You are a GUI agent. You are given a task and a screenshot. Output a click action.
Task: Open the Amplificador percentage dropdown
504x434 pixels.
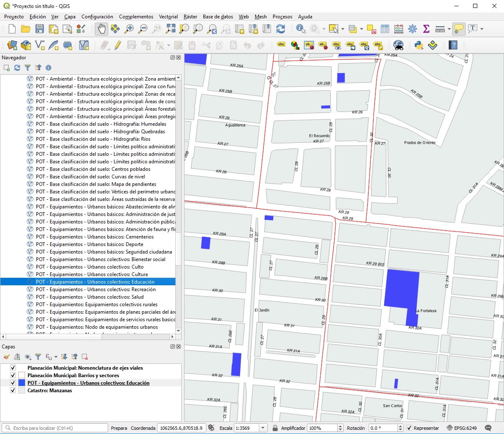[339, 428]
